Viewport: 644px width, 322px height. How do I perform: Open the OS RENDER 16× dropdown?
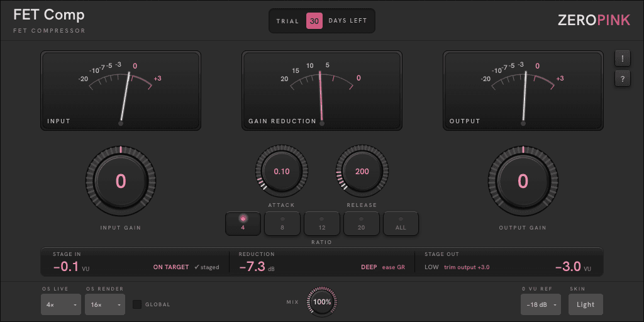[105, 305]
